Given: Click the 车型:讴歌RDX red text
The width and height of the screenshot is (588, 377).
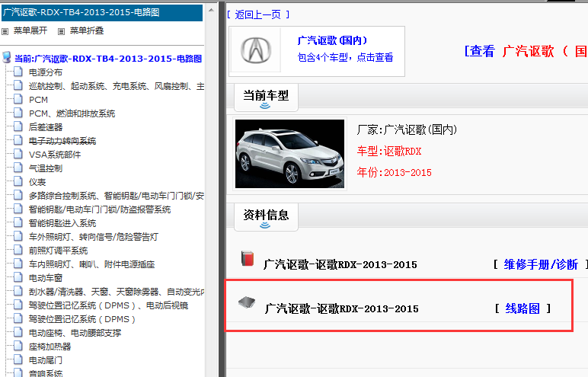Looking at the screenshot, I should pos(389,151).
